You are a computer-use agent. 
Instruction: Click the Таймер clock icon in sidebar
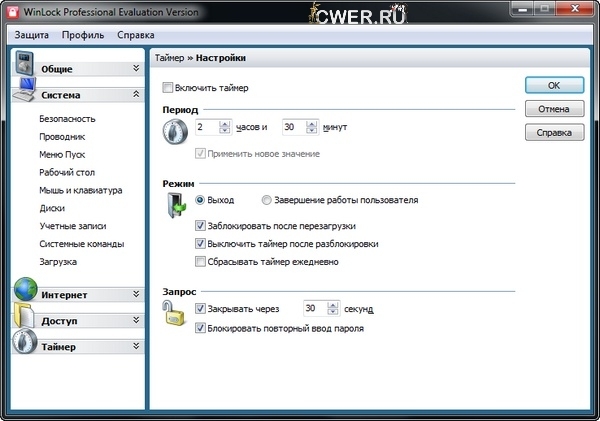tap(24, 345)
